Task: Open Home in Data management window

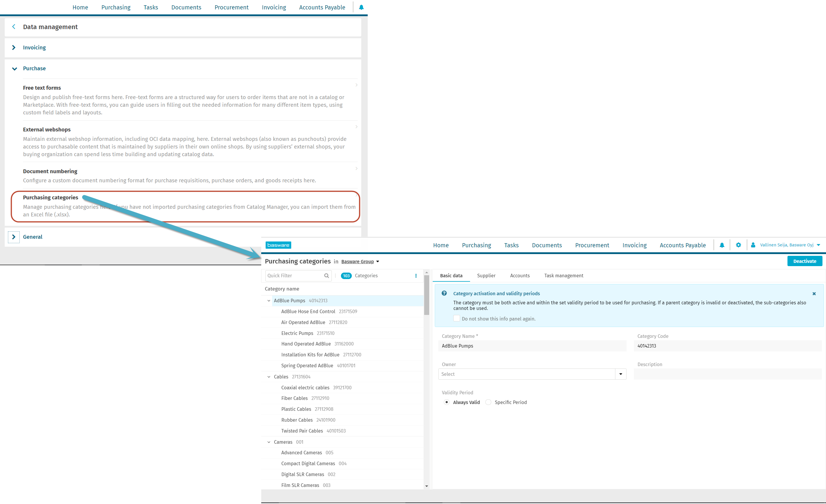Action: [x=80, y=7]
